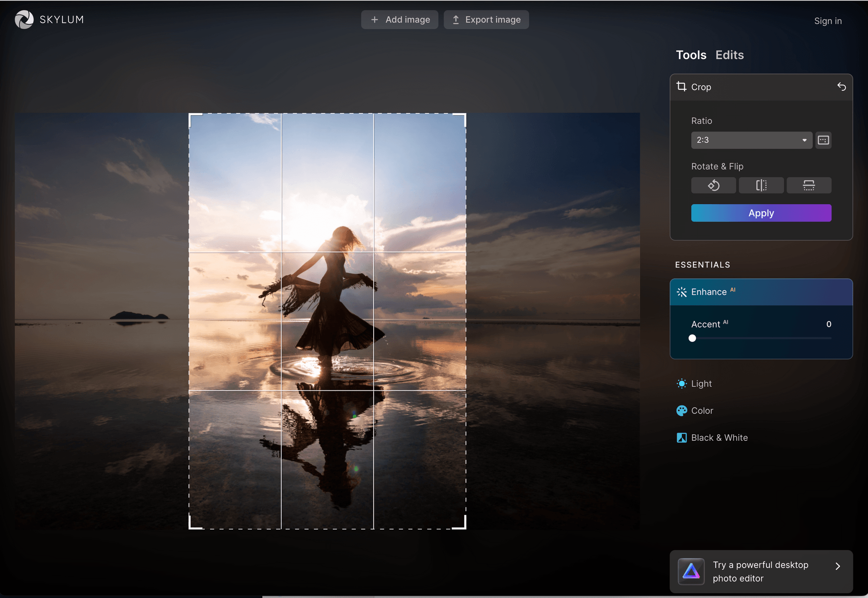This screenshot has width=868, height=598.
Task: Open the Black & White tool
Action: tap(720, 437)
